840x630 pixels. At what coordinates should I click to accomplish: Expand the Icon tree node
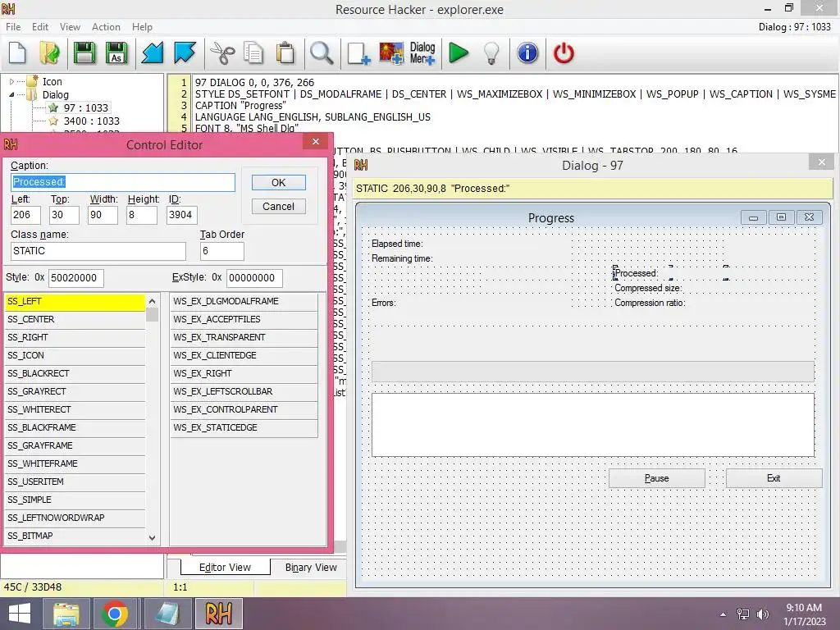click(x=11, y=82)
